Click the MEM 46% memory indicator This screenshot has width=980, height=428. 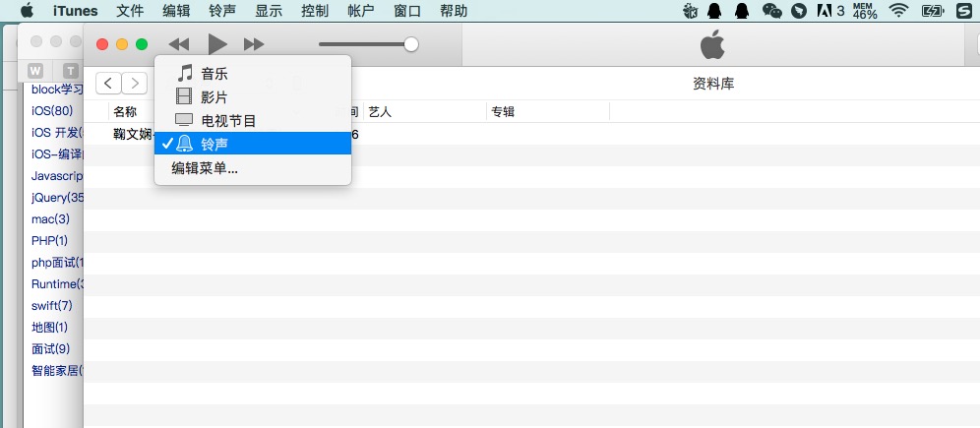click(x=865, y=11)
